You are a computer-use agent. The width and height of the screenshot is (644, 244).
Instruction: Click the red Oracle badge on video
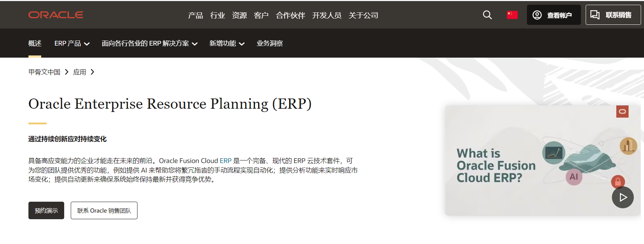pyautogui.click(x=622, y=112)
